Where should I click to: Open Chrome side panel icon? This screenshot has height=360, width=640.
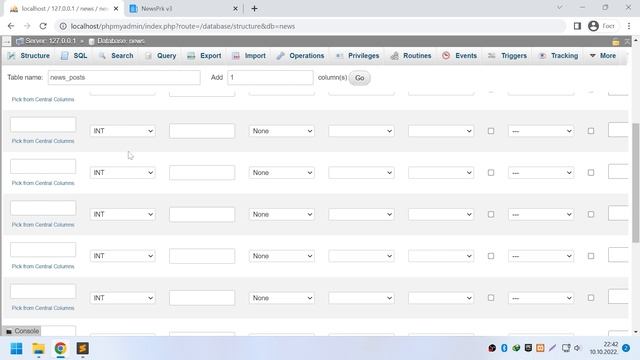click(577, 26)
